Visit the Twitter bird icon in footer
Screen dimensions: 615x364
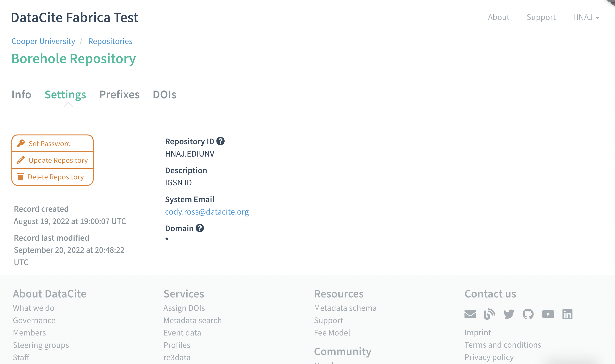tap(509, 314)
